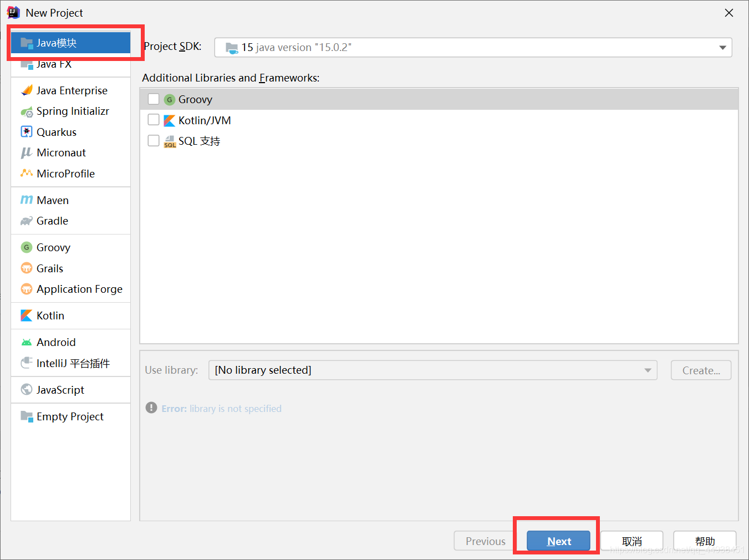
Task: Select Grails project type
Action: pyautogui.click(x=71, y=268)
